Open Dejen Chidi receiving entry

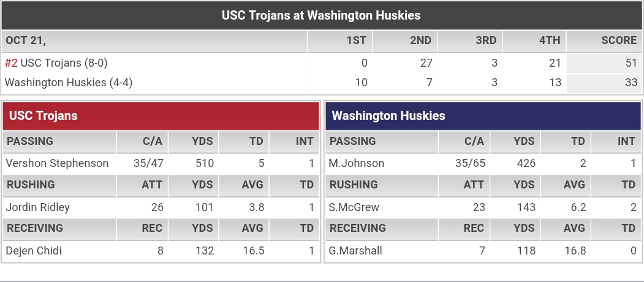[34, 250]
